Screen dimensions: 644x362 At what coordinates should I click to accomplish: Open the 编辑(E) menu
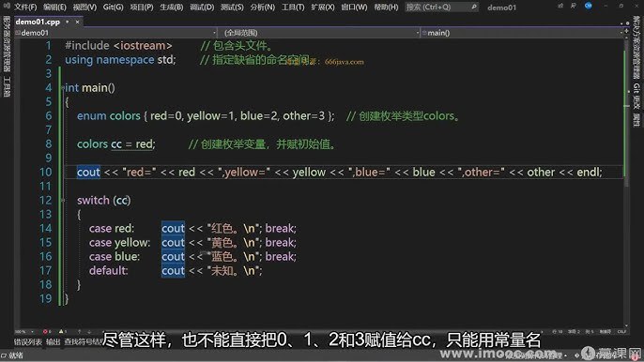[54, 7]
